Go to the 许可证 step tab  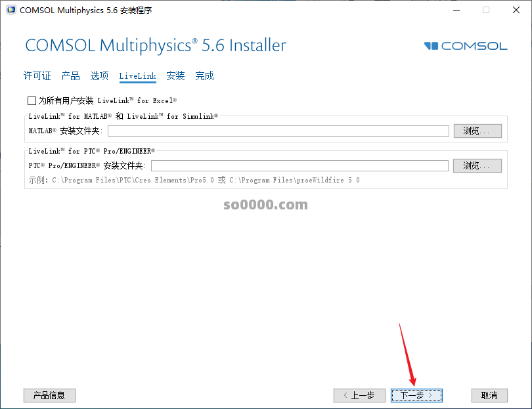(37, 76)
